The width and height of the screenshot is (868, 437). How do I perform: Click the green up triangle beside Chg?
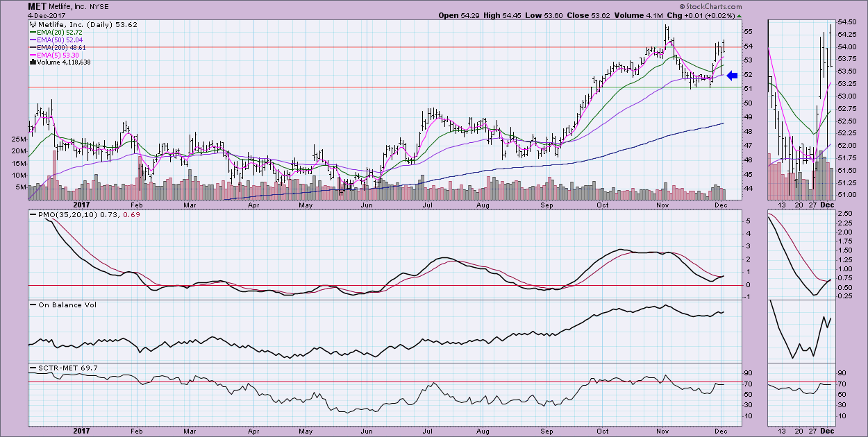[x=739, y=15]
